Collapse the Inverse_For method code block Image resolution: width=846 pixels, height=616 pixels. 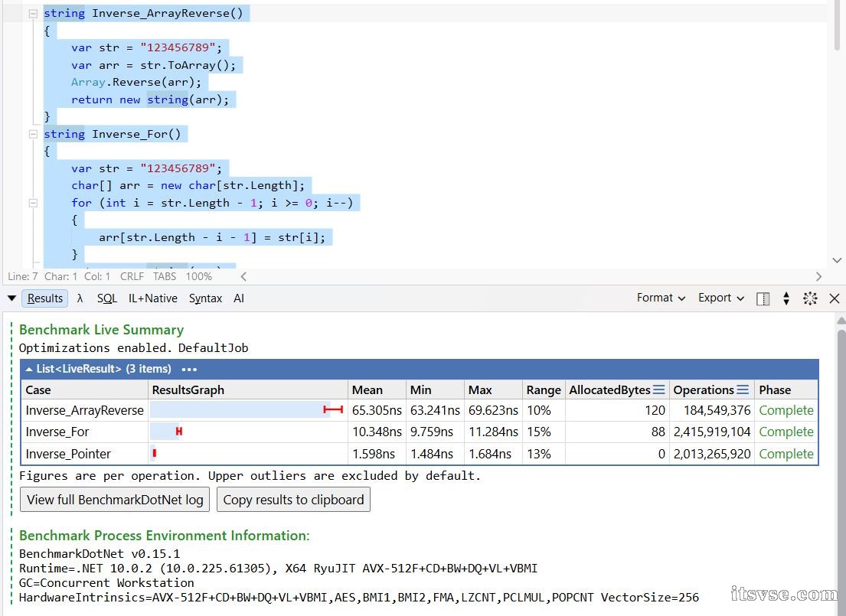pyautogui.click(x=33, y=134)
